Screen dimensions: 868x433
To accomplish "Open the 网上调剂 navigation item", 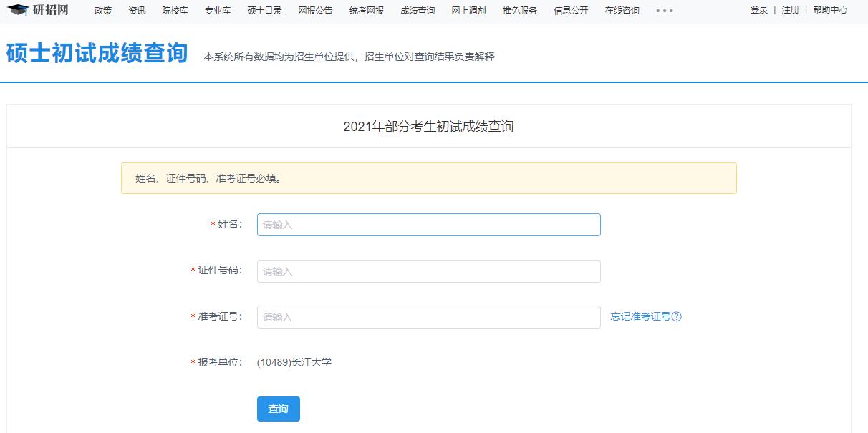I will pos(468,11).
